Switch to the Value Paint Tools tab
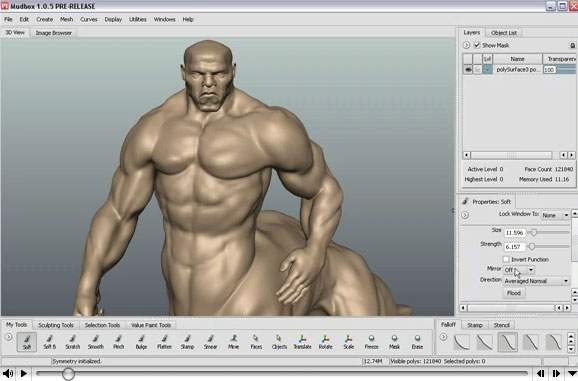Viewport: 578px width, 381px height. [x=151, y=325]
